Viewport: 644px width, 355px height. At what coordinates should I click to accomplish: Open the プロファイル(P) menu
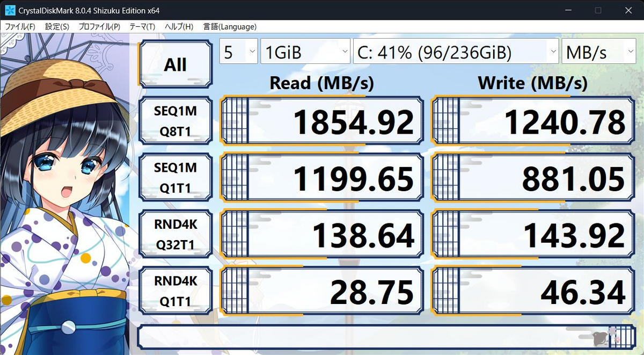[99, 26]
